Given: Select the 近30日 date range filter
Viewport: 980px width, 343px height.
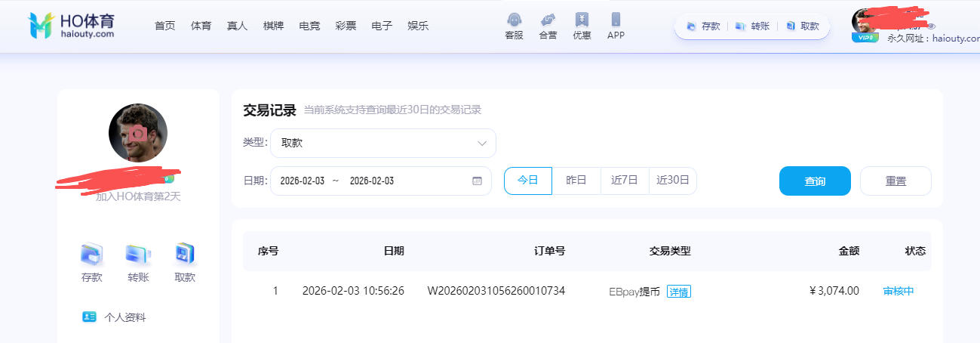Looking at the screenshot, I should [x=673, y=181].
